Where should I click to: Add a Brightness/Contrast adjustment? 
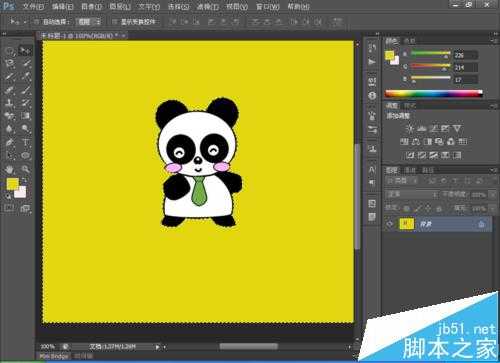point(409,128)
